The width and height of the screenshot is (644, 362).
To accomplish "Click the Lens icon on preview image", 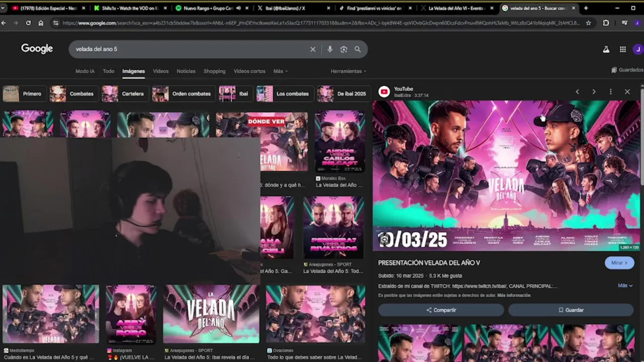I will point(384,240).
